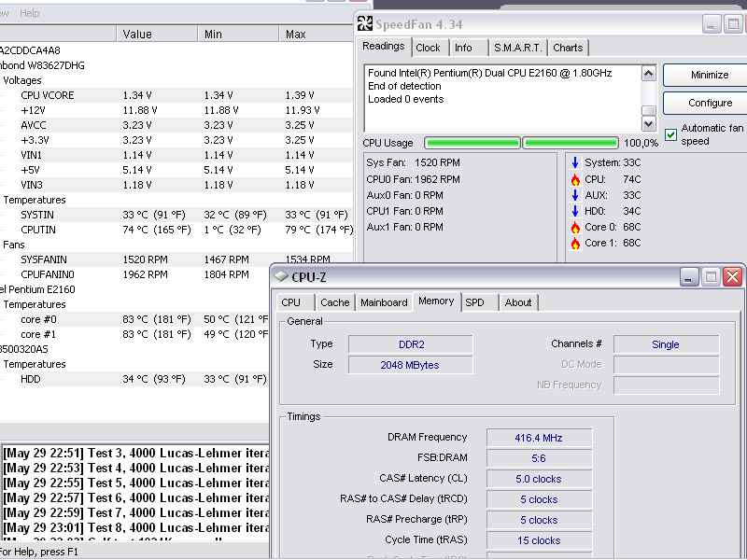Image resolution: width=747 pixels, height=560 pixels.
Task: Click the FSB:DRAM ratio field 5:6
Action: (x=539, y=458)
